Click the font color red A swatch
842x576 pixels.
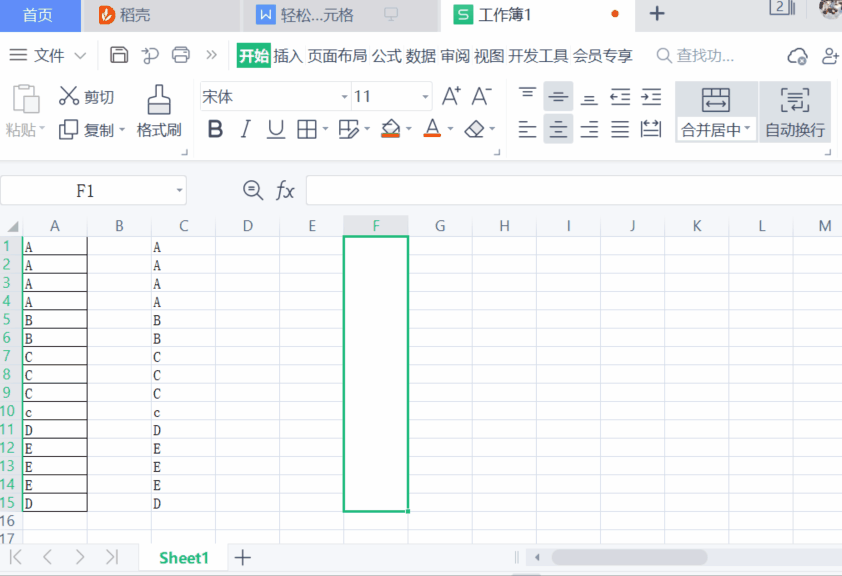point(432,129)
